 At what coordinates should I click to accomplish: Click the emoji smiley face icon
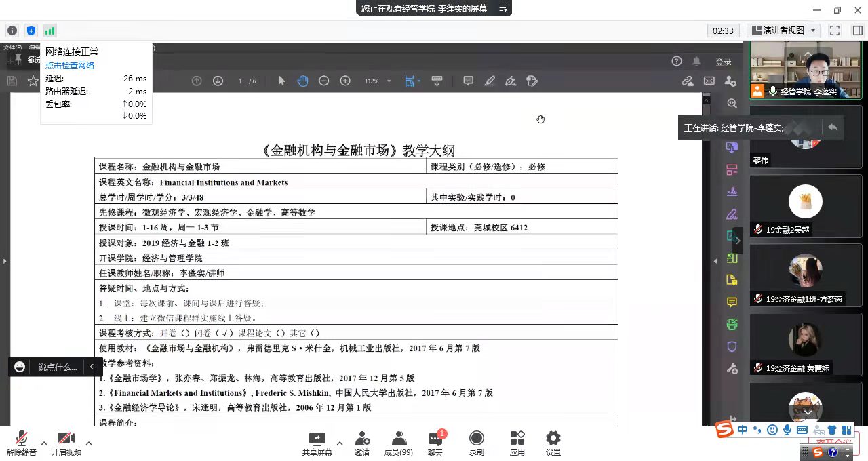pos(20,367)
